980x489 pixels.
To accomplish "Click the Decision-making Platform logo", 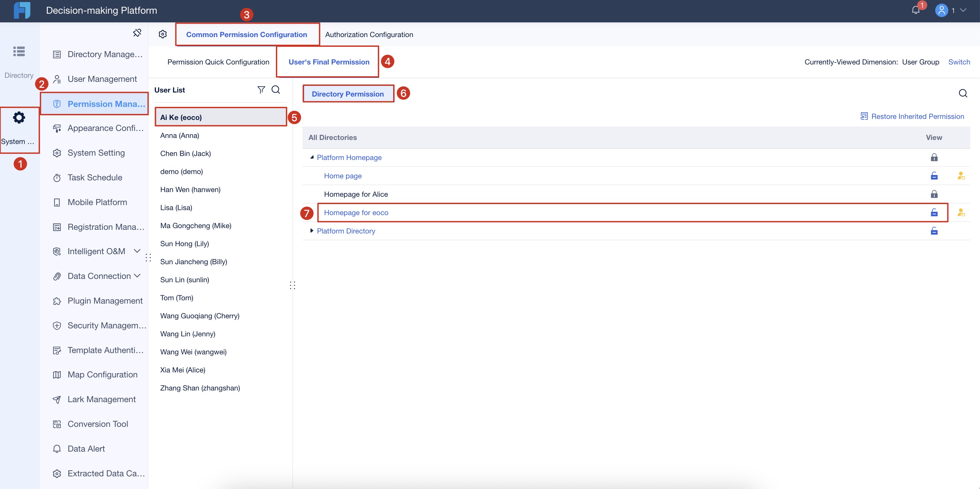I will pyautogui.click(x=22, y=10).
